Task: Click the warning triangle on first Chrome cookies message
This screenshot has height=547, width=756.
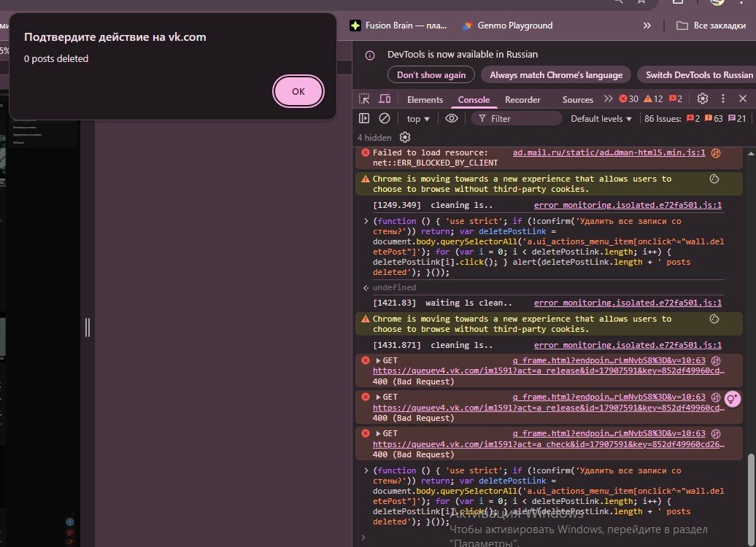Action: (366, 179)
